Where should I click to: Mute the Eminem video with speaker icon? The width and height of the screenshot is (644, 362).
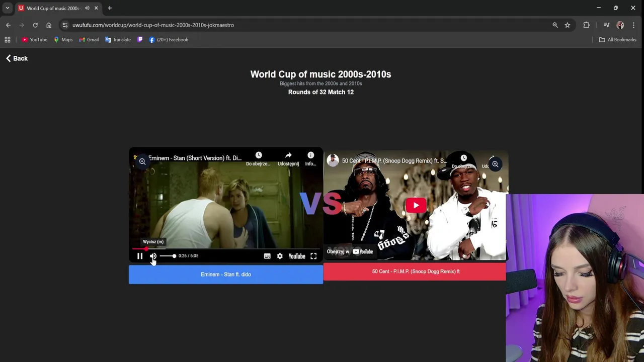(153, 256)
